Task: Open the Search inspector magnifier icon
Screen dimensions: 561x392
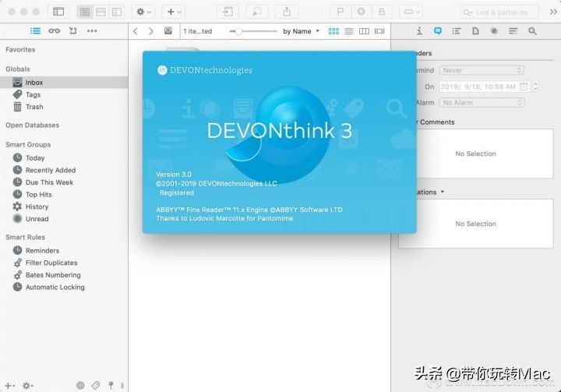Action: click(533, 31)
